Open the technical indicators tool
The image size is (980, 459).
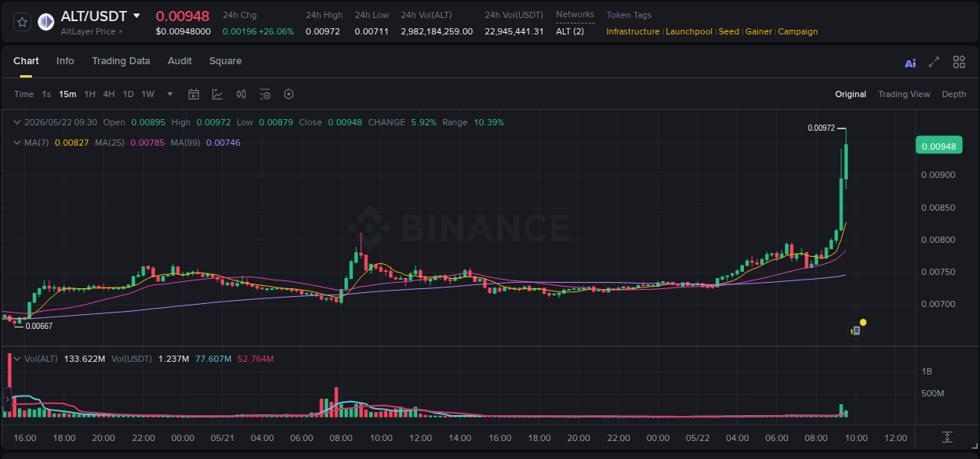pos(217,94)
